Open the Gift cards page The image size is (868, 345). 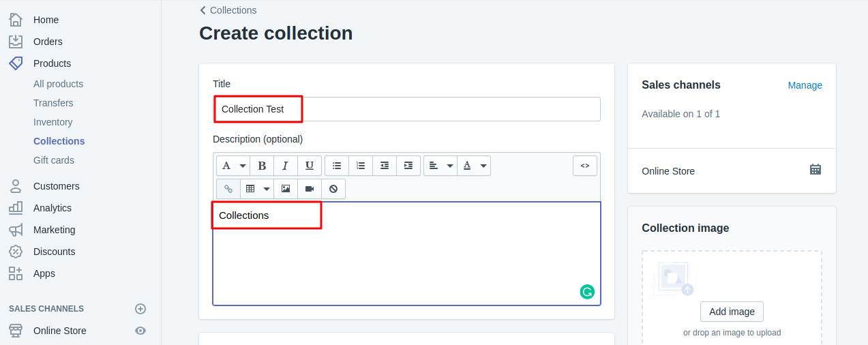click(x=54, y=160)
